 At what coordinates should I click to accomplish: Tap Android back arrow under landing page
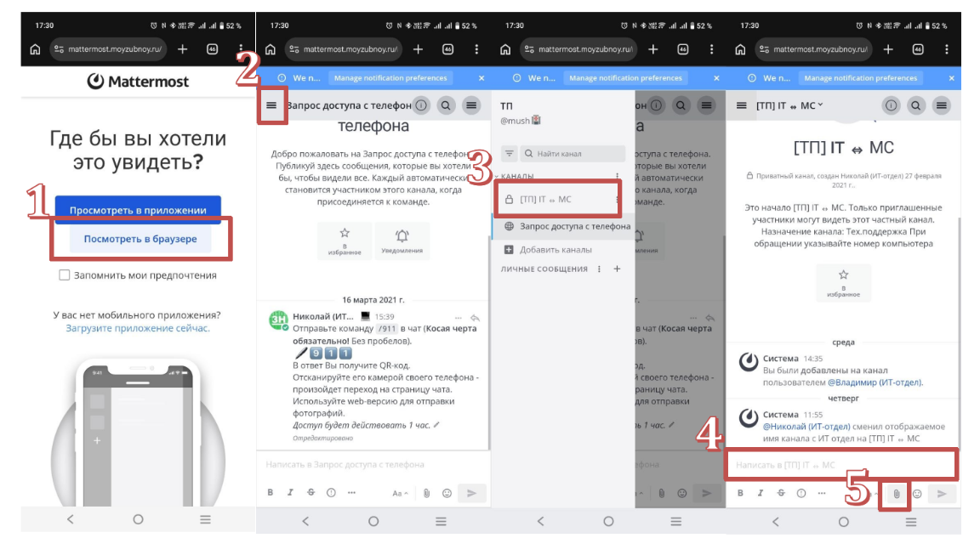(71, 519)
